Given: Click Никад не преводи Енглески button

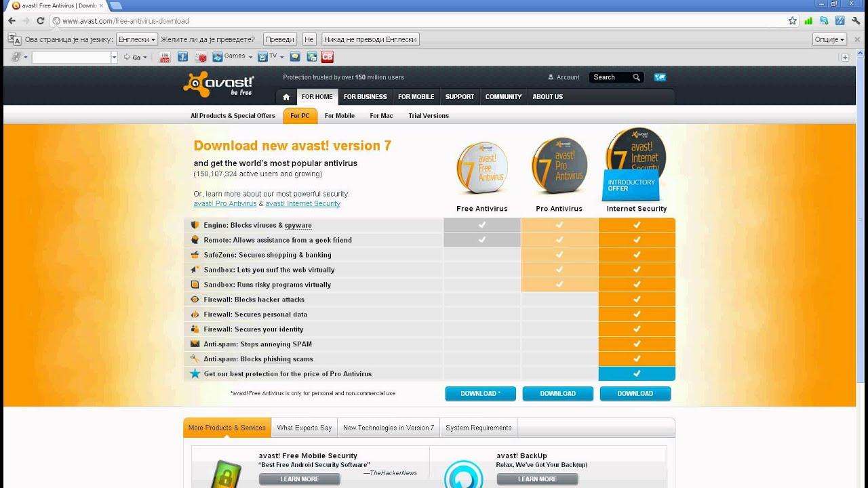Looking at the screenshot, I should tap(370, 39).
